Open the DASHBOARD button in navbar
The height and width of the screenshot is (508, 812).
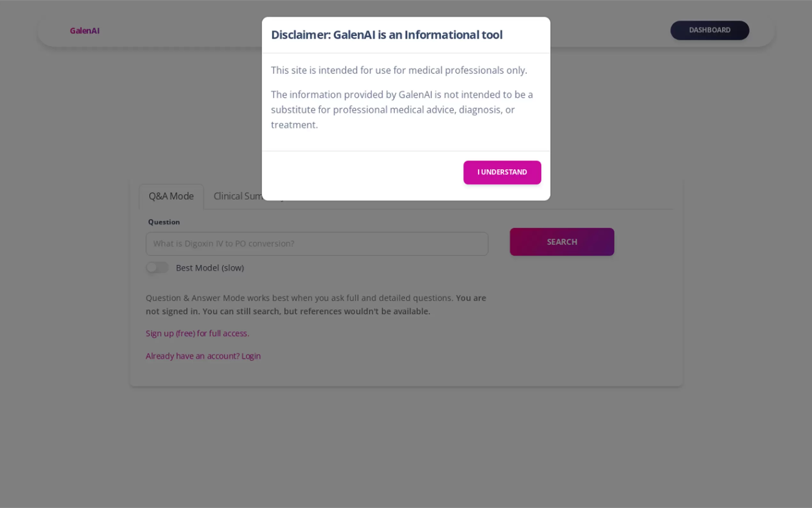pyautogui.click(x=709, y=30)
